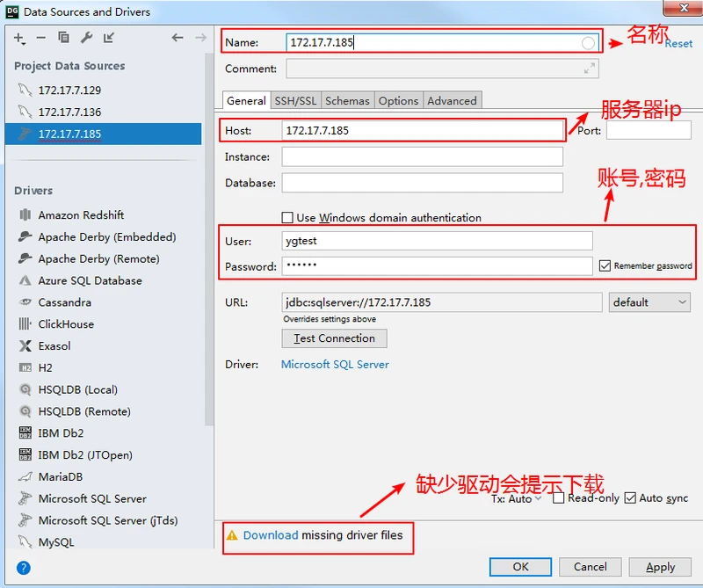This screenshot has width=703, height=588.
Task: Open driver settings wrench icon
Action: coord(86,38)
